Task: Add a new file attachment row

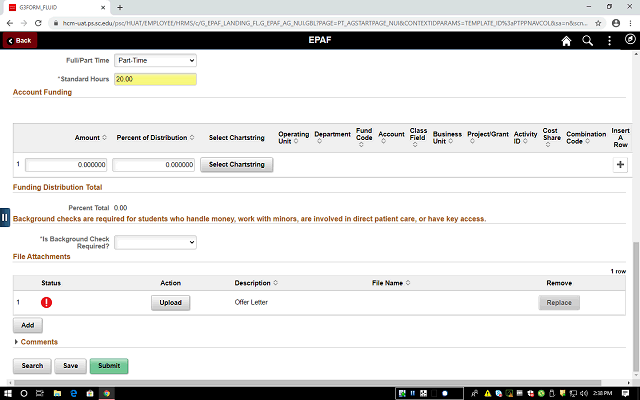Action: [x=27, y=325]
